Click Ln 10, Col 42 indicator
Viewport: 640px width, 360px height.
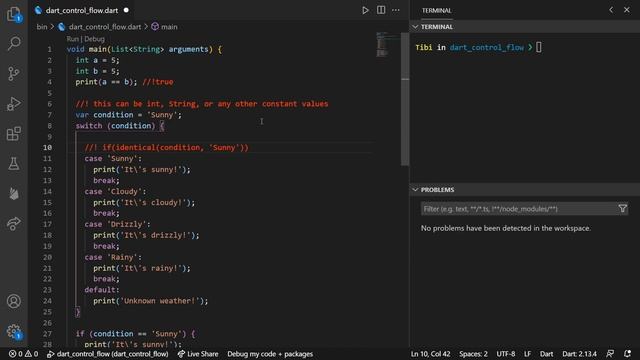(431, 354)
